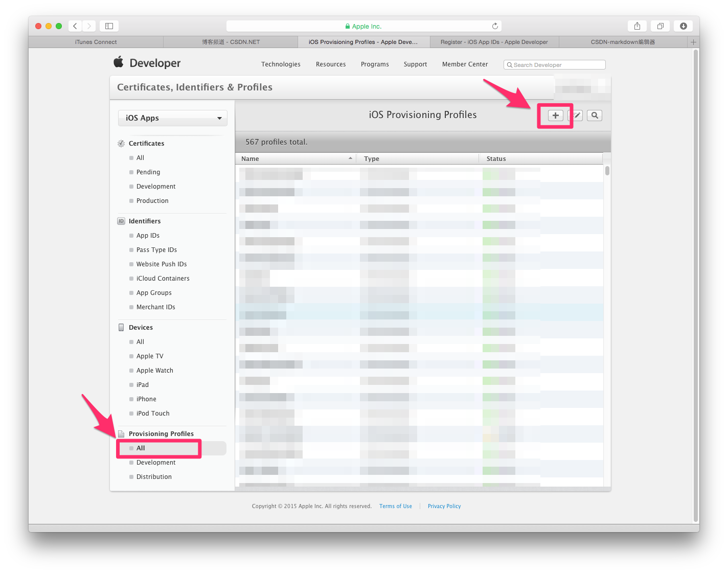Sort by the Name column header
Viewport: 728px width, 573px height.
pos(296,159)
